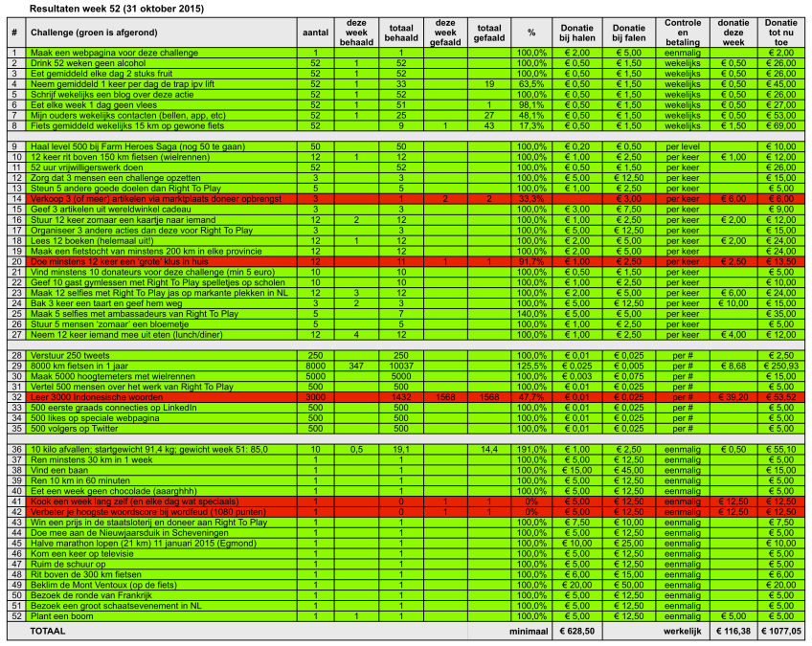Viewport: 812px width, 646px height.
Task: Click the 'TOTAAL' label in bottom row
Action: pyautogui.click(x=50, y=633)
